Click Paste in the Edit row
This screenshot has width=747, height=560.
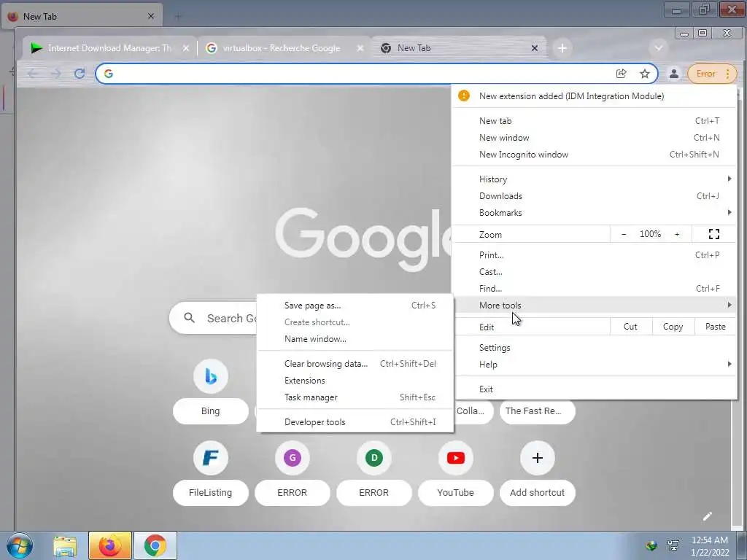click(715, 326)
